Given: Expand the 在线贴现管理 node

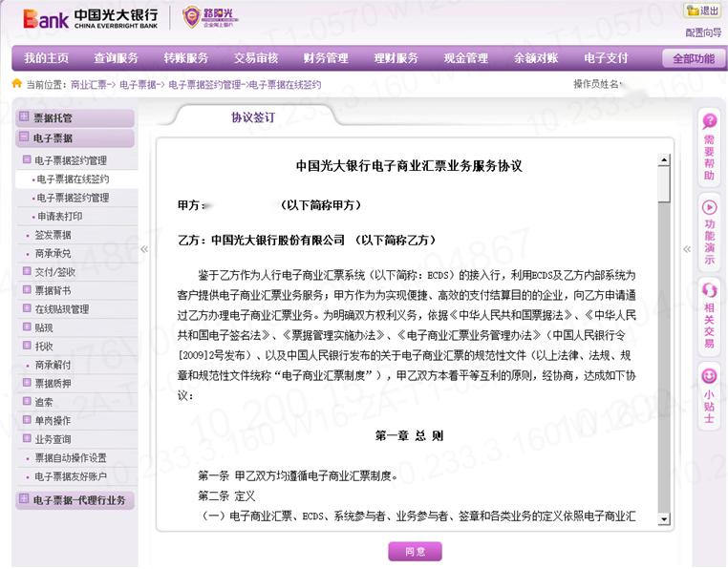Looking at the screenshot, I should tap(27, 308).
